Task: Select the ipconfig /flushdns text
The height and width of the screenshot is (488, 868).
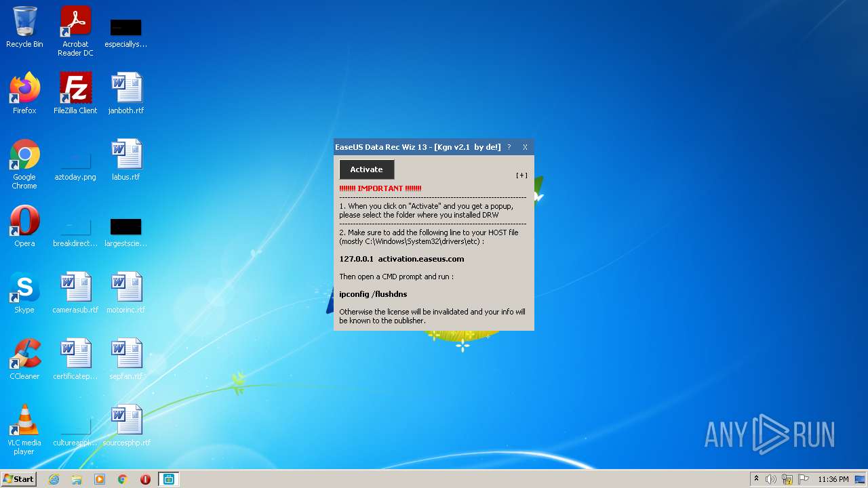Action: [373, 294]
